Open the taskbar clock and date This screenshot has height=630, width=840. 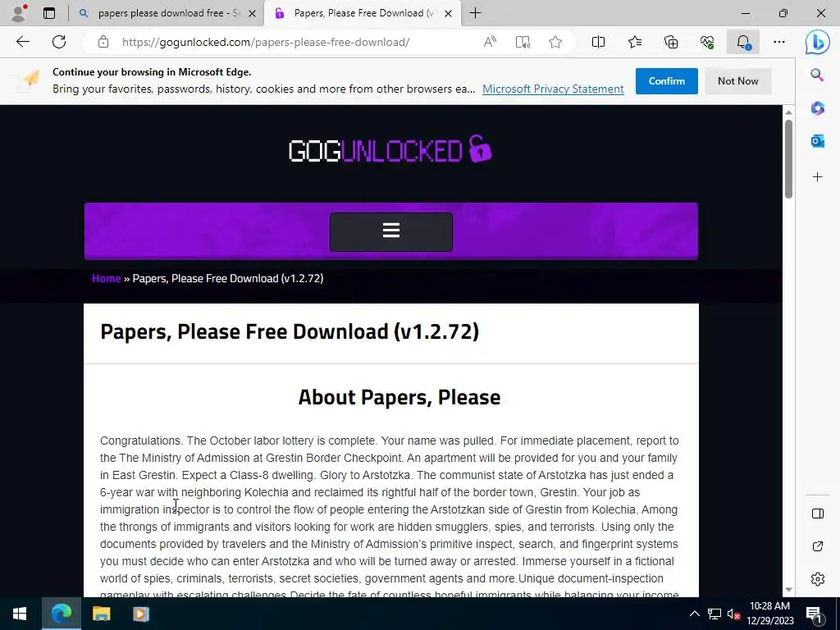(x=769, y=614)
